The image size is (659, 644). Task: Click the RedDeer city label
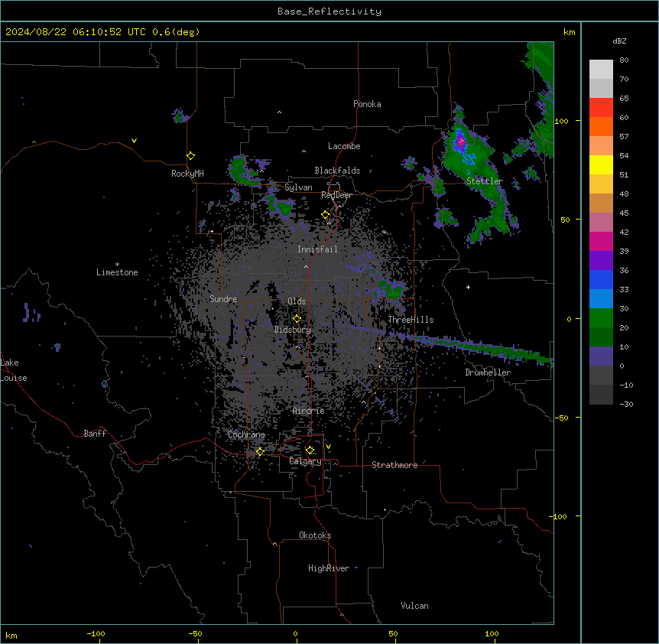point(336,195)
